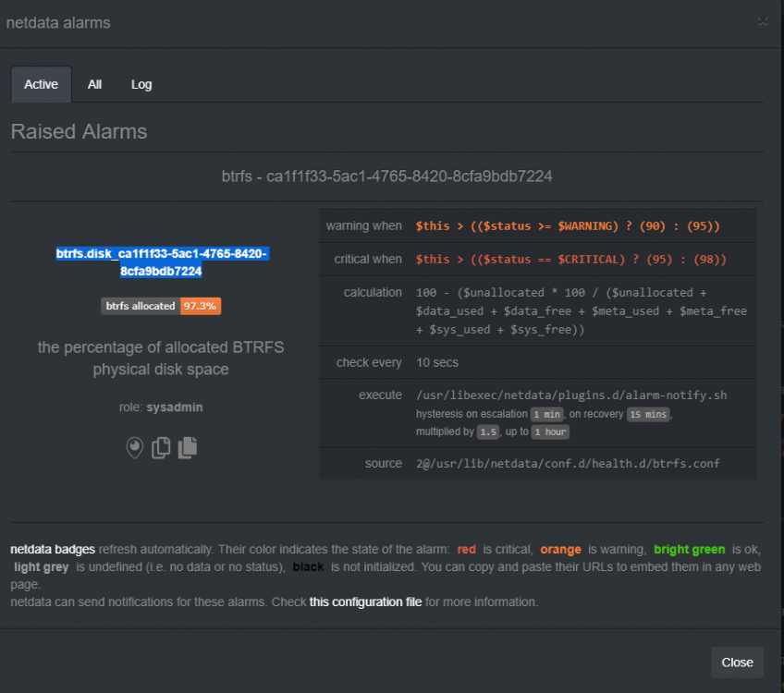This screenshot has width=784, height=693.
Task: Click the alarm-notify.sh execute path
Action: (x=571, y=395)
